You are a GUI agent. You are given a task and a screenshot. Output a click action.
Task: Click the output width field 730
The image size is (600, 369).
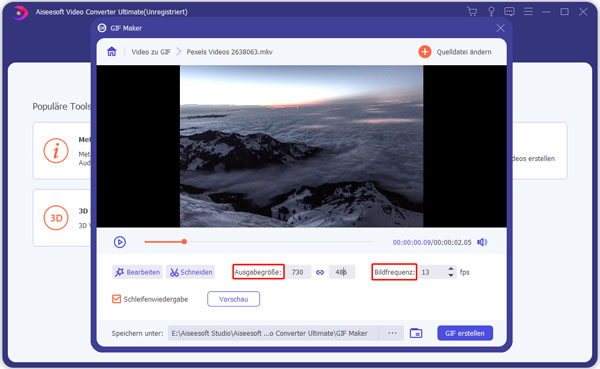pos(298,272)
